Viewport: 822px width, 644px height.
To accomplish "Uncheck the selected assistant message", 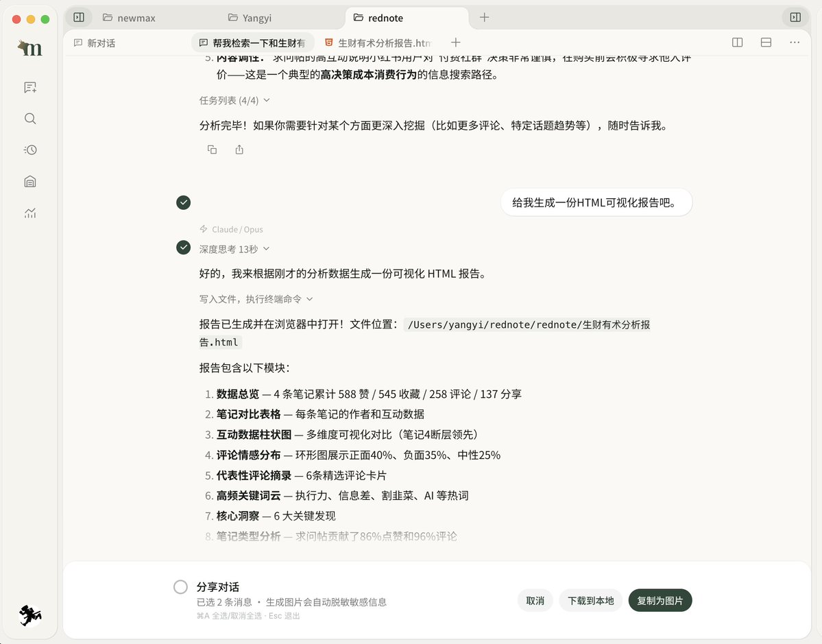I will point(183,248).
